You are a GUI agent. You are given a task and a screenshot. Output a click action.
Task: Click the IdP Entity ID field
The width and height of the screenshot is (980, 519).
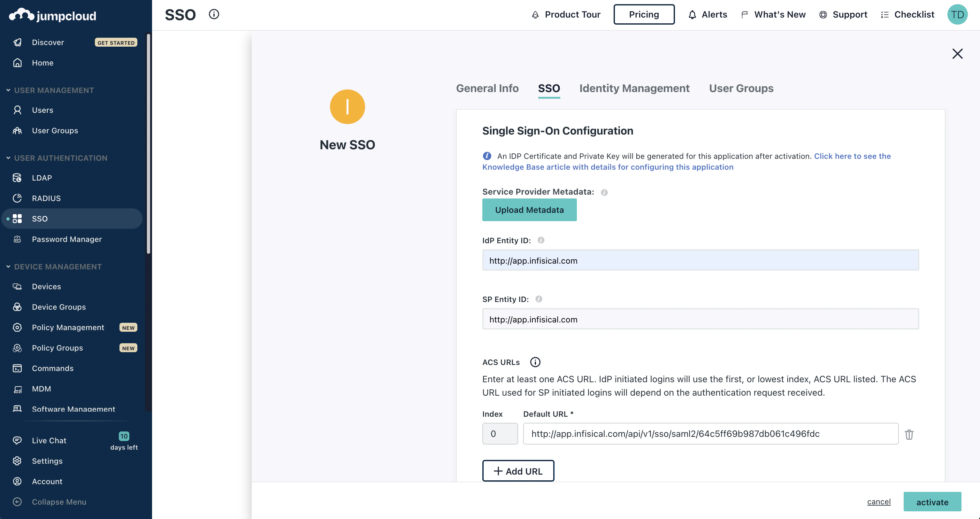[701, 260]
